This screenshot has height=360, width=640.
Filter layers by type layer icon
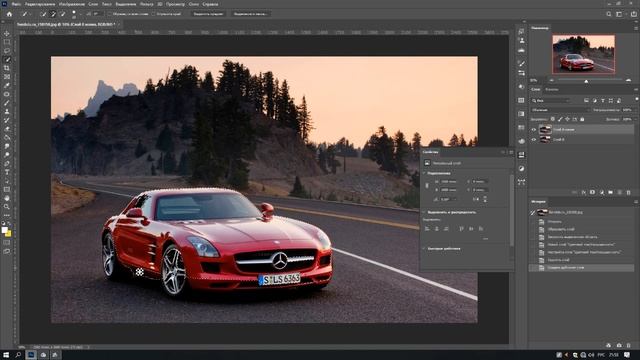pyautogui.click(x=602, y=100)
